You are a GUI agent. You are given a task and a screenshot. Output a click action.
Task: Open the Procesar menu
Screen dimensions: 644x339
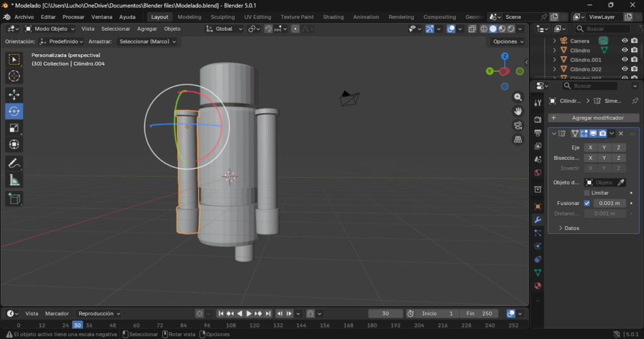(x=73, y=17)
